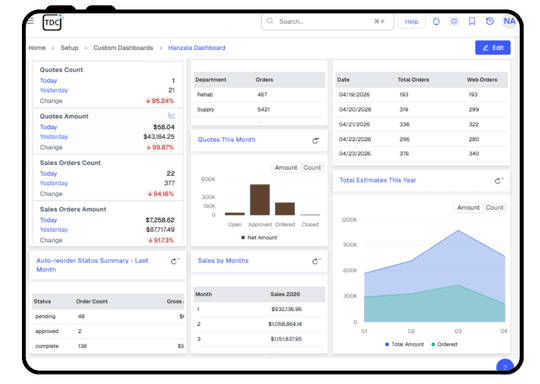Click the Open bar in quotes chart
The image size is (540, 384).
235,214
